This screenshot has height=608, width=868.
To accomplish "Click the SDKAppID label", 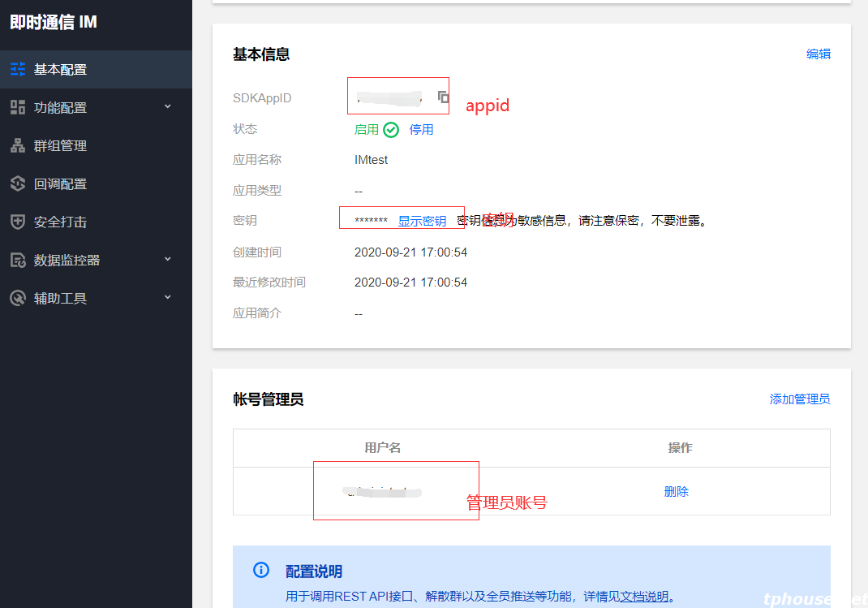I will [x=262, y=98].
